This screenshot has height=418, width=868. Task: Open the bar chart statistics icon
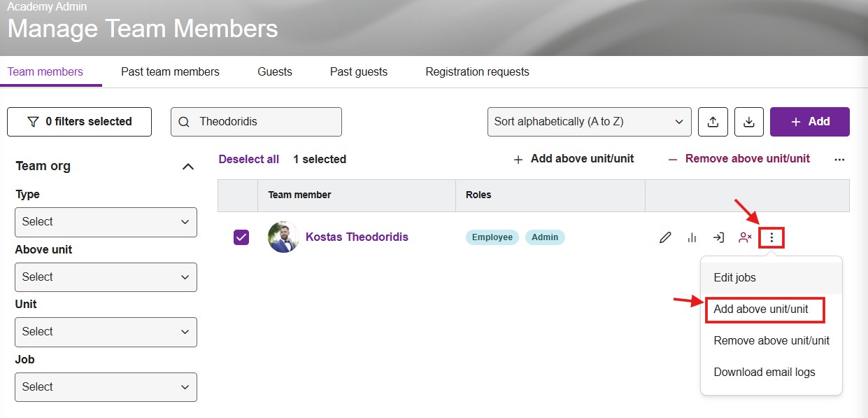click(x=692, y=238)
